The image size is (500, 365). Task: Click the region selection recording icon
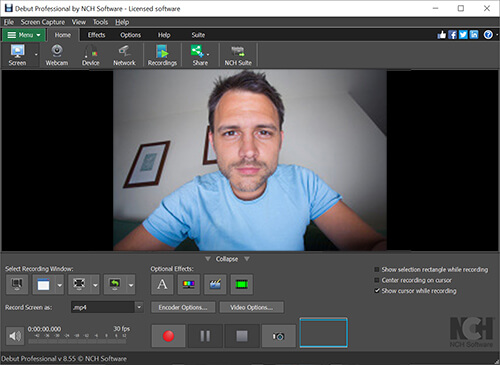(79, 284)
